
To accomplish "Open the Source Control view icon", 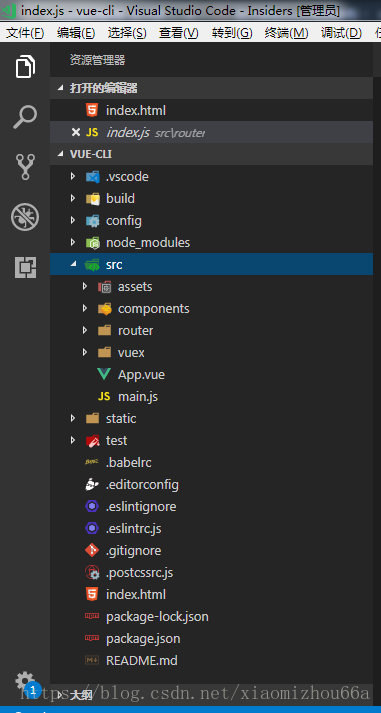I will click(x=25, y=166).
